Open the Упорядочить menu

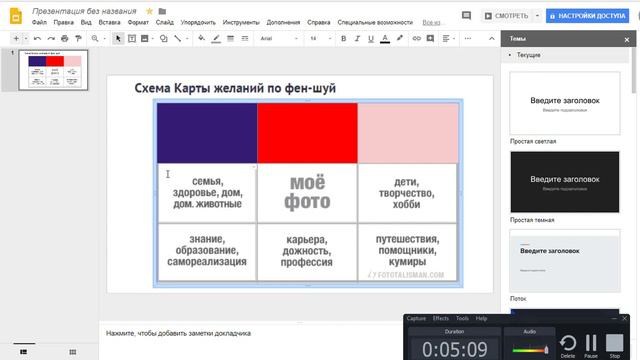[x=198, y=22]
